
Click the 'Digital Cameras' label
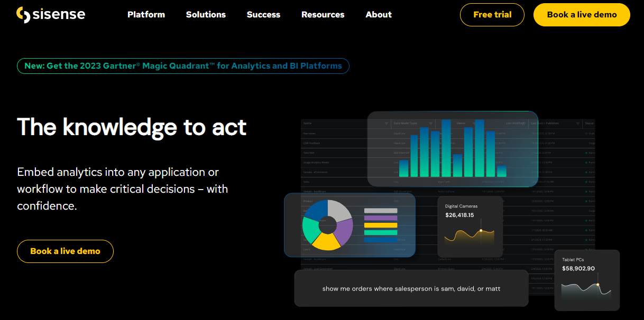(x=461, y=206)
